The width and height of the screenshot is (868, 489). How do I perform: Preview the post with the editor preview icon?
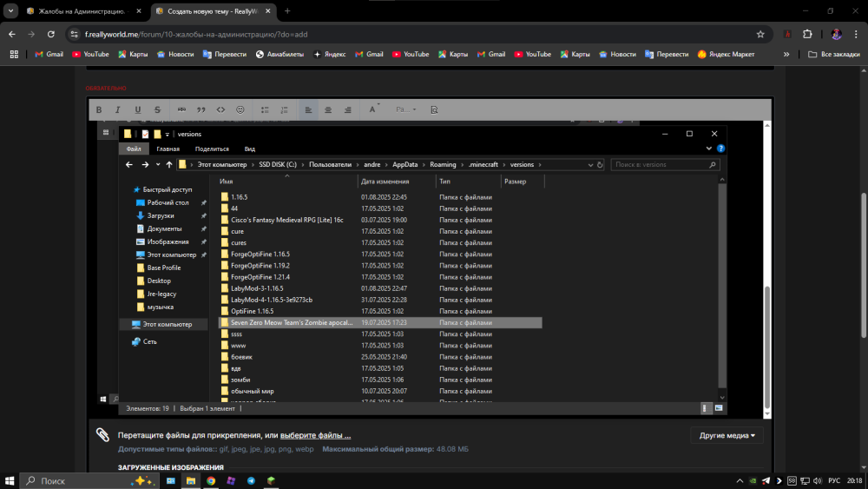(x=434, y=109)
